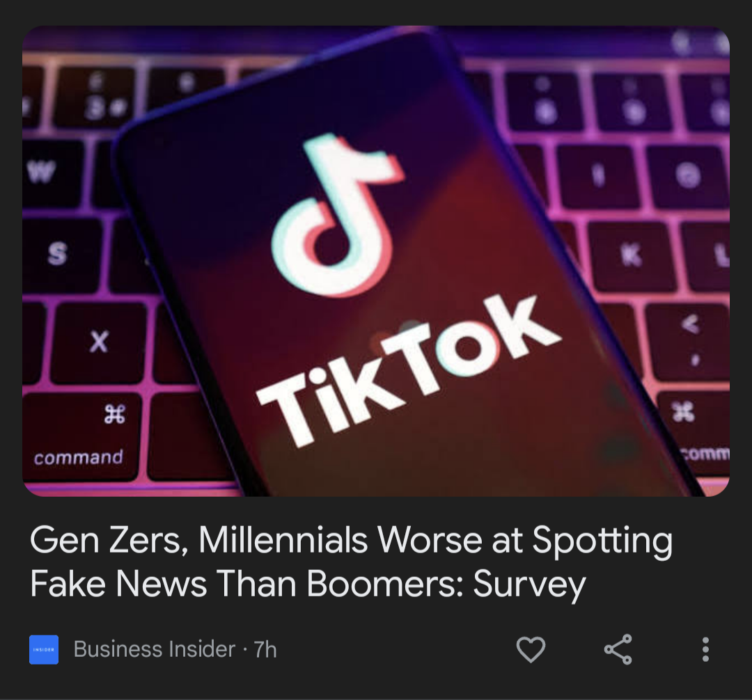
Task: Click the 7h timestamp
Action: pos(265,650)
